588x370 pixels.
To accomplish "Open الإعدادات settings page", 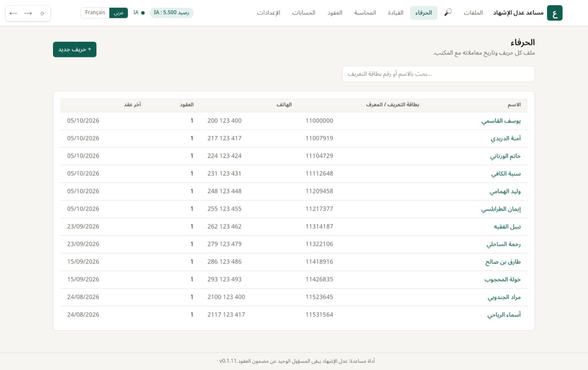I will click(269, 13).
